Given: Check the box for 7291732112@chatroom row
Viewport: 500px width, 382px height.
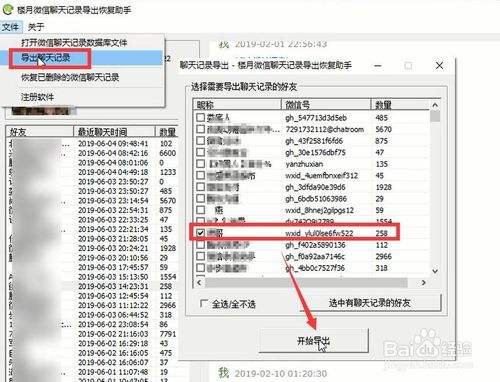Looking at the screenshot, I should [200, 129].
